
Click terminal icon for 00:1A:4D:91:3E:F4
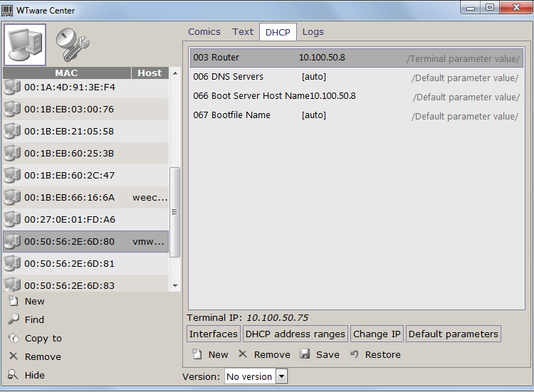click(x=12, y=88)
